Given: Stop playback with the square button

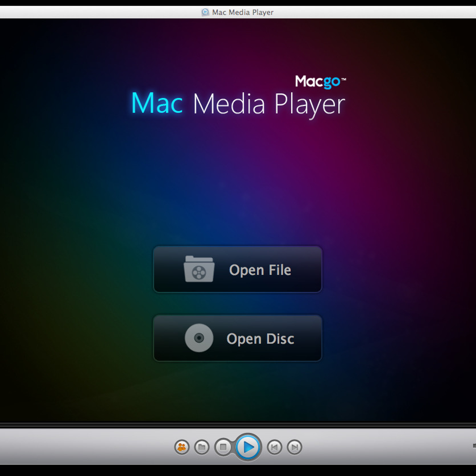Looking at the screenshot, I should pyautogui.click(x=223, y=447).
